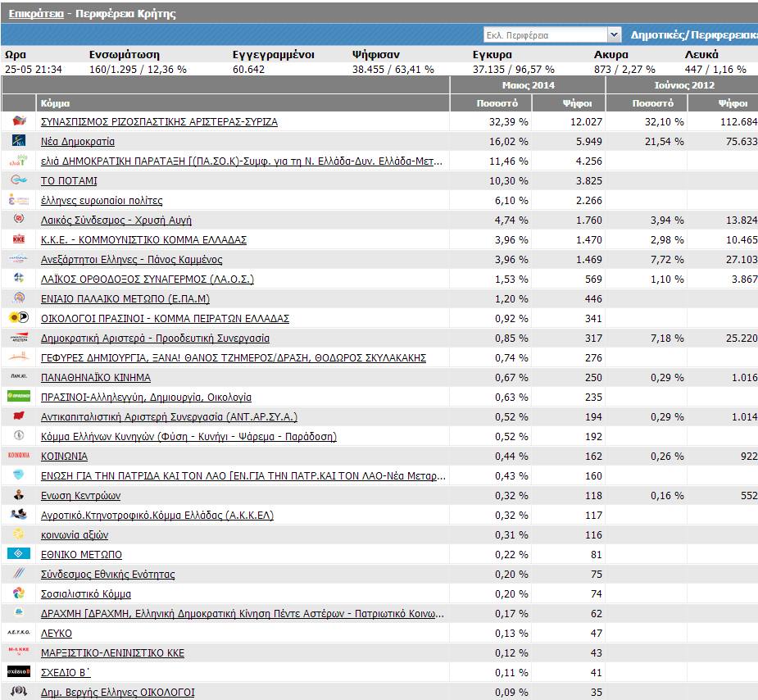Select the Μαιος 2014 column header
Viewport: 758px width, 700px height.
coord(527,85)
